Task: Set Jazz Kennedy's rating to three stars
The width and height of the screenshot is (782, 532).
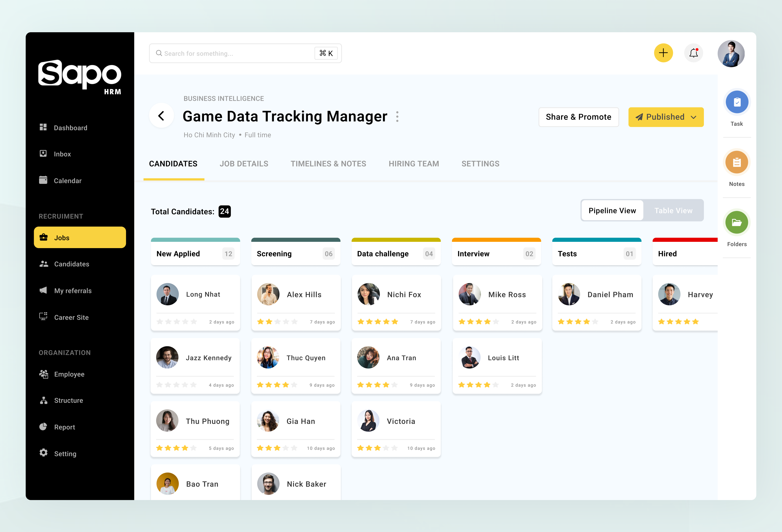Action: click(177, 385)
